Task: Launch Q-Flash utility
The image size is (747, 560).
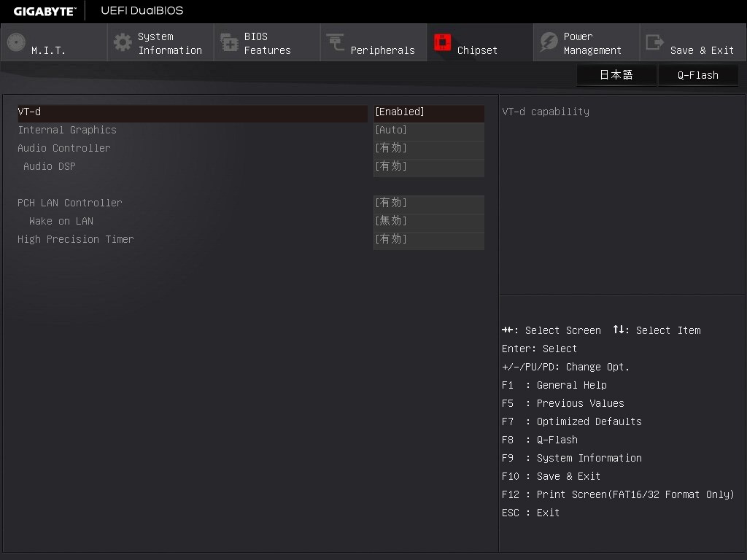Action: 697,74
